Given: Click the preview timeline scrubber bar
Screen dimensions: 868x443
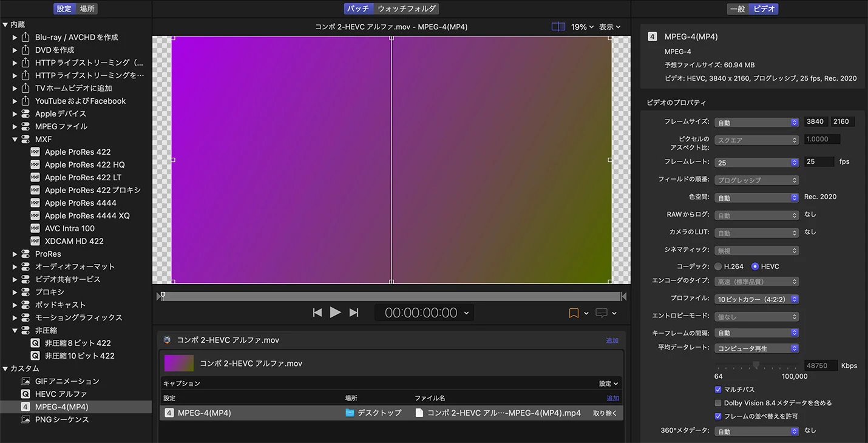Looking at the screenshot, I should pos(392,296).
